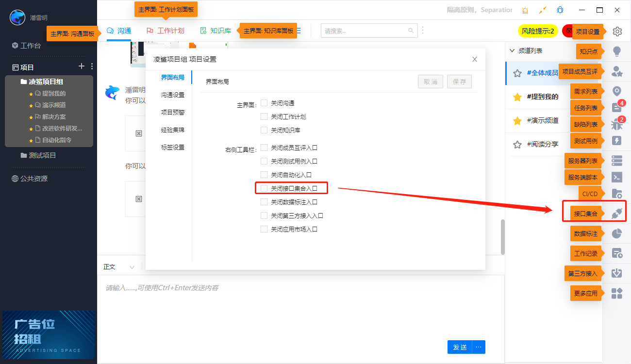Image resolution: width=631 pixels, height=364 pixels.
Task: Toggle star for #提到我的 channel
Action: click(517, 97)
